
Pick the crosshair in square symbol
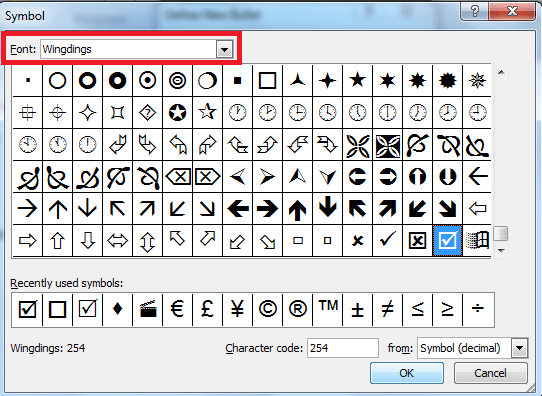(27, 112)
